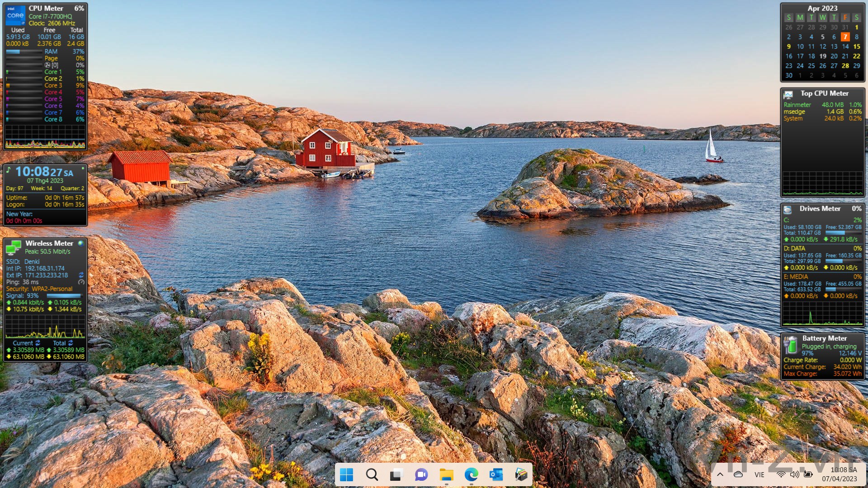Click the New Year countdown label
868x488 pixels.
pyautogui.click(x=19, y=214)
